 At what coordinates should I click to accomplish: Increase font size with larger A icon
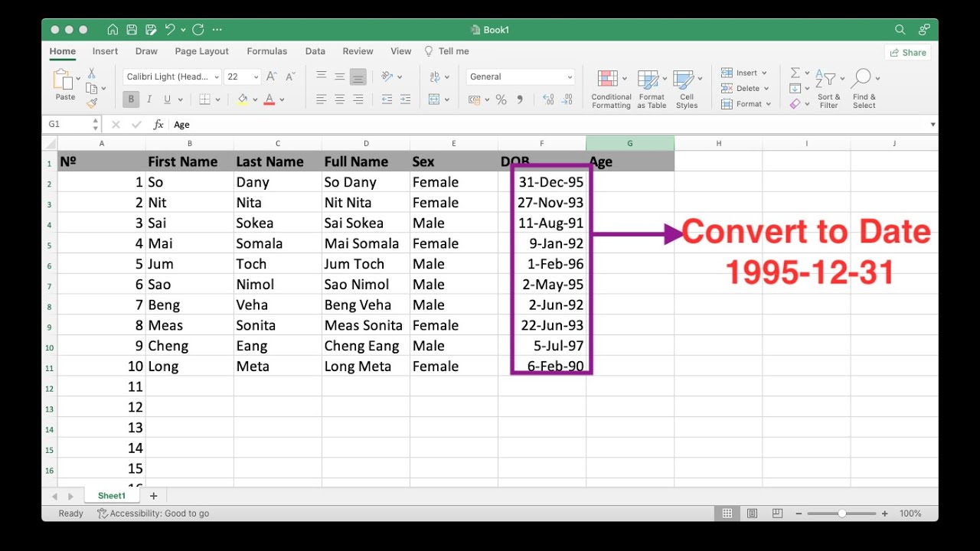point(272,77)
